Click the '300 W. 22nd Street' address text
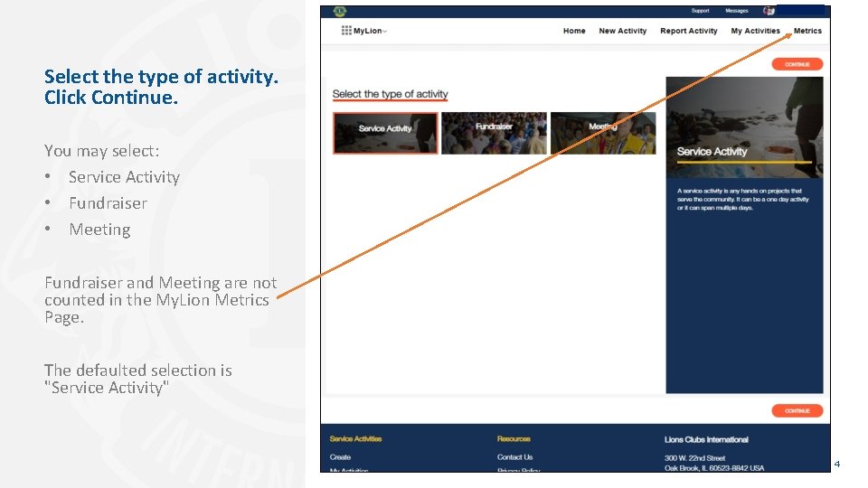The image size is (868, 488). [694, 458]
